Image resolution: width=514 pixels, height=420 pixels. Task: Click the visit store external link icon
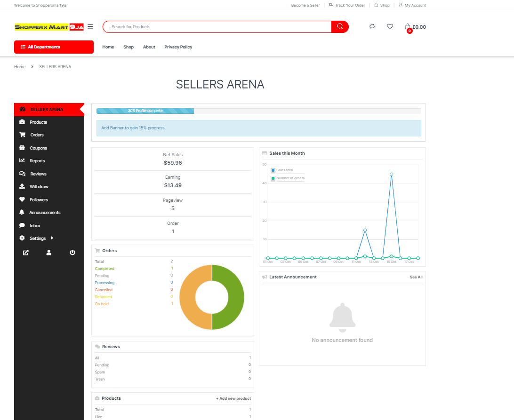pos(25,253)
